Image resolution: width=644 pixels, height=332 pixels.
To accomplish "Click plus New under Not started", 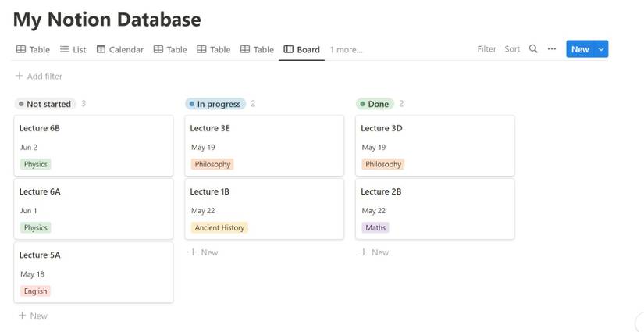I will [x=33, y=316].
